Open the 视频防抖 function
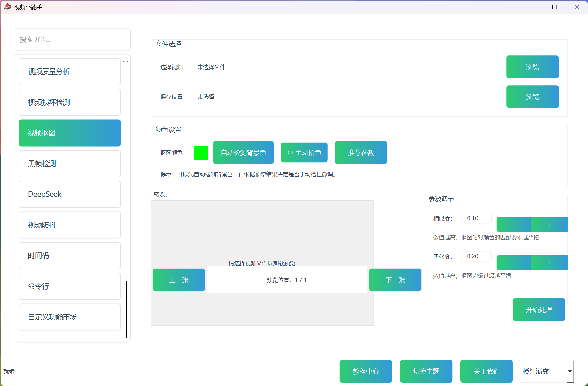 tap(70, 225)
